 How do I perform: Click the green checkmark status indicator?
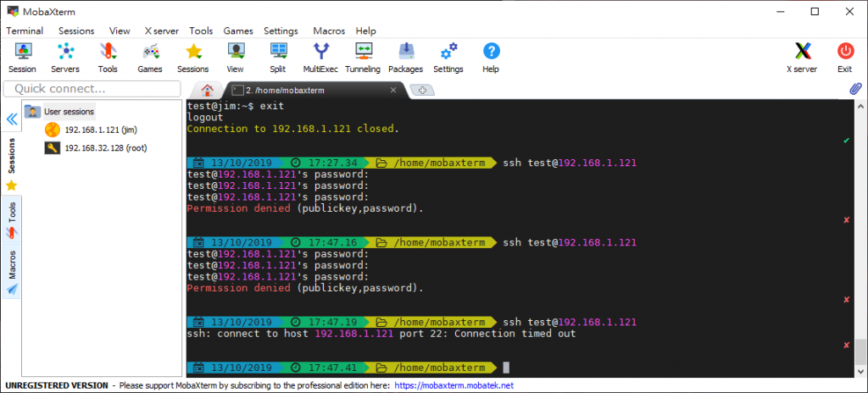coord(846,141)
